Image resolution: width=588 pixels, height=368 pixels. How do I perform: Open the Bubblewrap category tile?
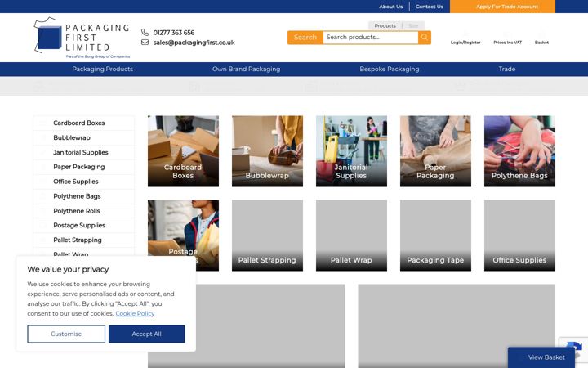(267, 151)
